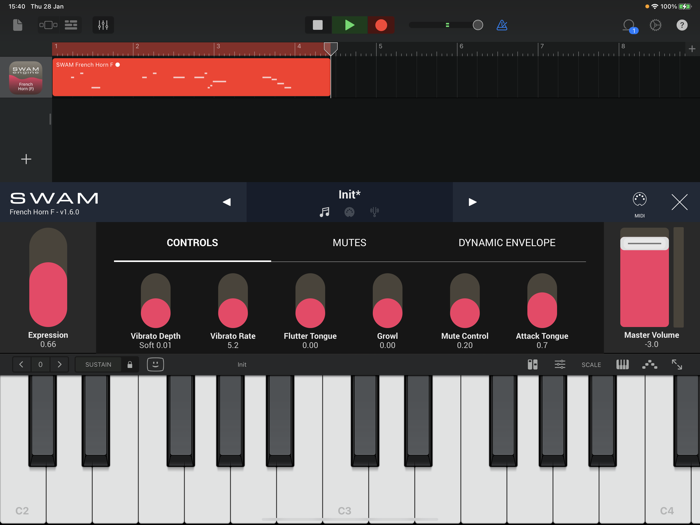The height and width of the screenshot is (525, 700).
Task: Toggle the metronome icon
Action: tap(502, 25)
